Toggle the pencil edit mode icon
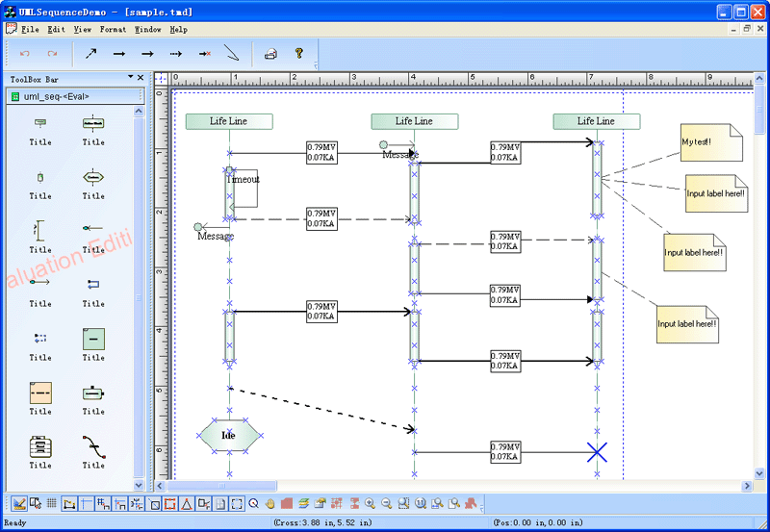The width and height of the screenshot is (770, 532). pos(19,503)
